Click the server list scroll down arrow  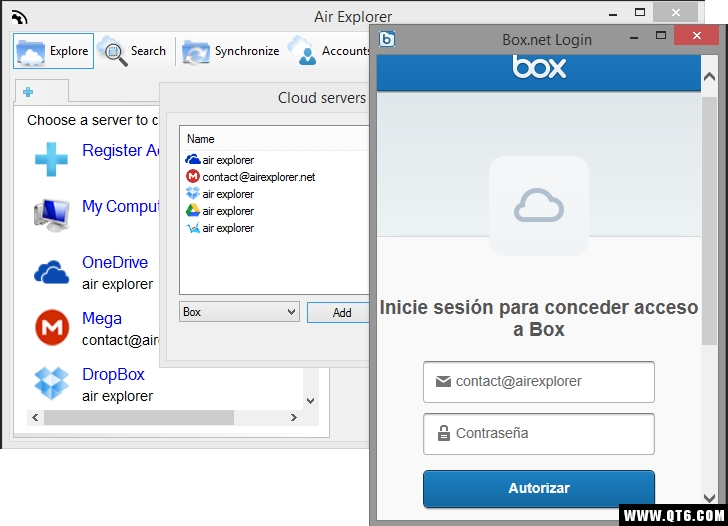tap(311, 401)
